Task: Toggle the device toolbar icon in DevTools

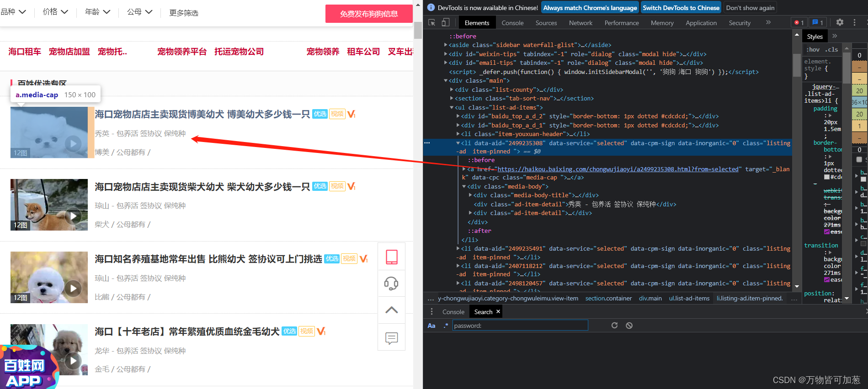Action: click(x=445, y=22)
